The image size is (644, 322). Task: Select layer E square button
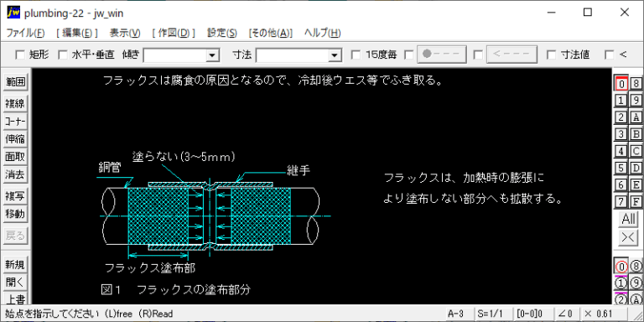tap(636, 184)
